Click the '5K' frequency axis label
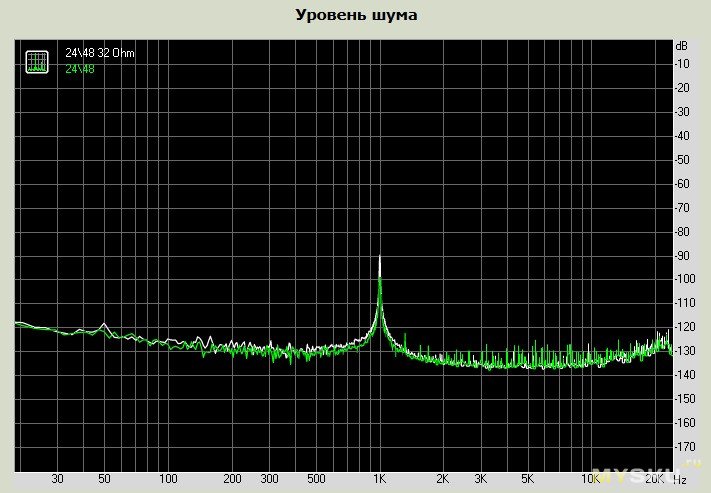This screenshot has height=493, width=711. click(526, 480)
